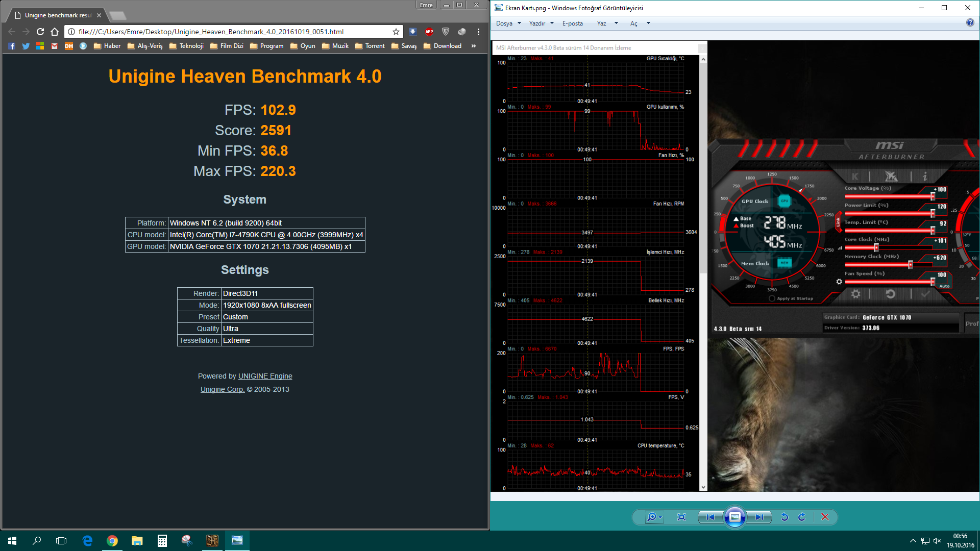
Task: Open taskbar search magnifier
Action: [37, 541]
